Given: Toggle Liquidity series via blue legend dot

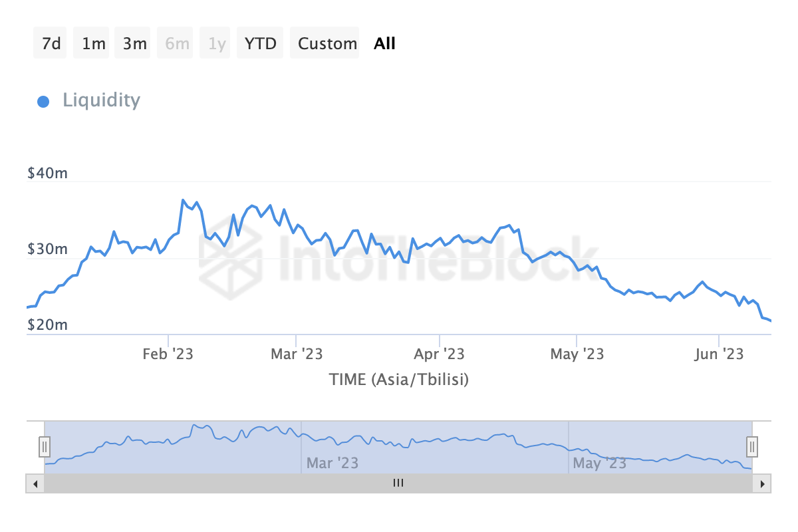Looking at the screenshot, I should pos(43,102).
